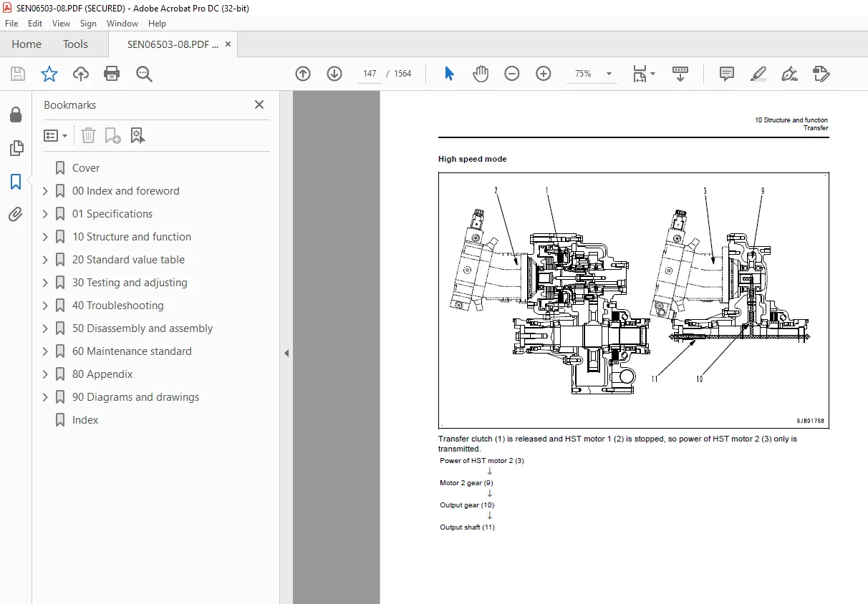Open the Page Thumbnails sidebar icon
The width and height of the screenshot is (868, 604).
click(x=15, y=148)
